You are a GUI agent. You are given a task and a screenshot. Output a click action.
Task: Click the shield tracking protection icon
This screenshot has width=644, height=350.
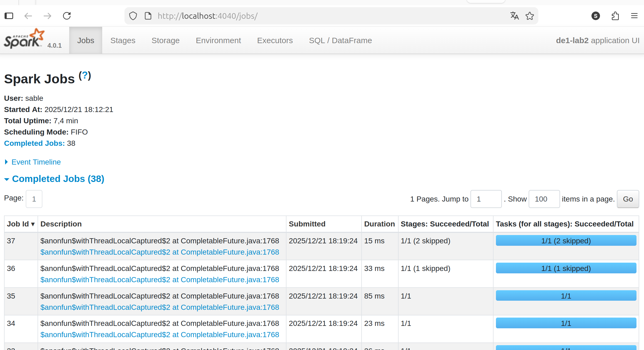coord(133,16)
